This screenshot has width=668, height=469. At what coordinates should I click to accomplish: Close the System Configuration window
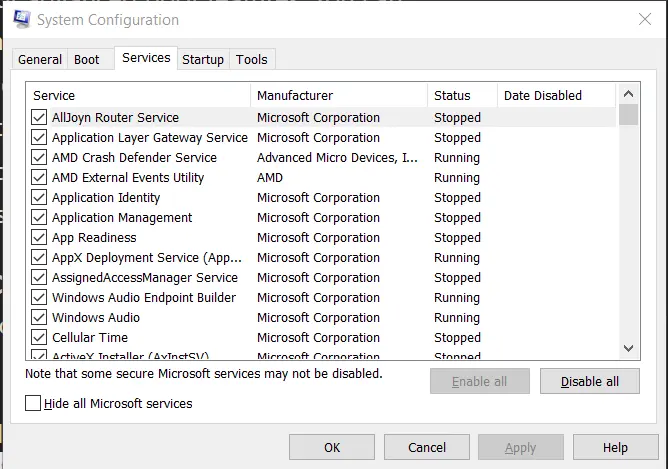(x=644, y=20)
